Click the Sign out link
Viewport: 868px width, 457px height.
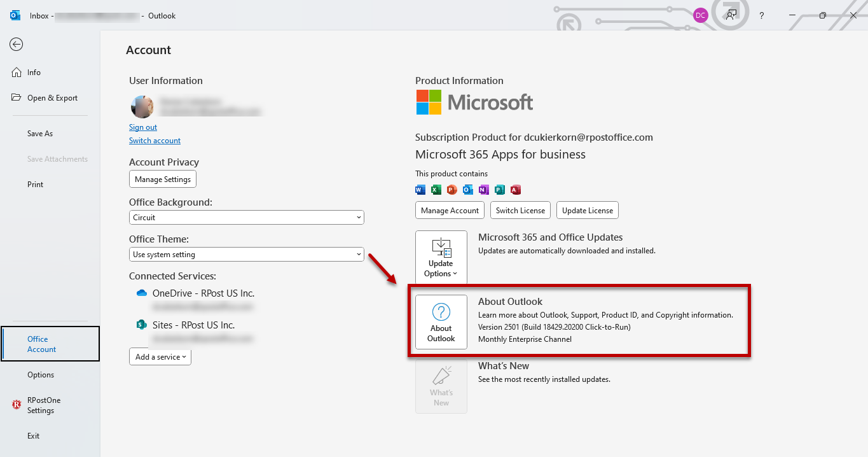(143, 127)
